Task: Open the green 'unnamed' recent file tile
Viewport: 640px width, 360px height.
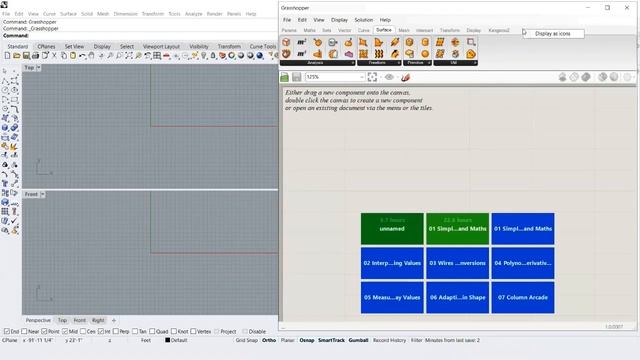Action: point(392,229)
